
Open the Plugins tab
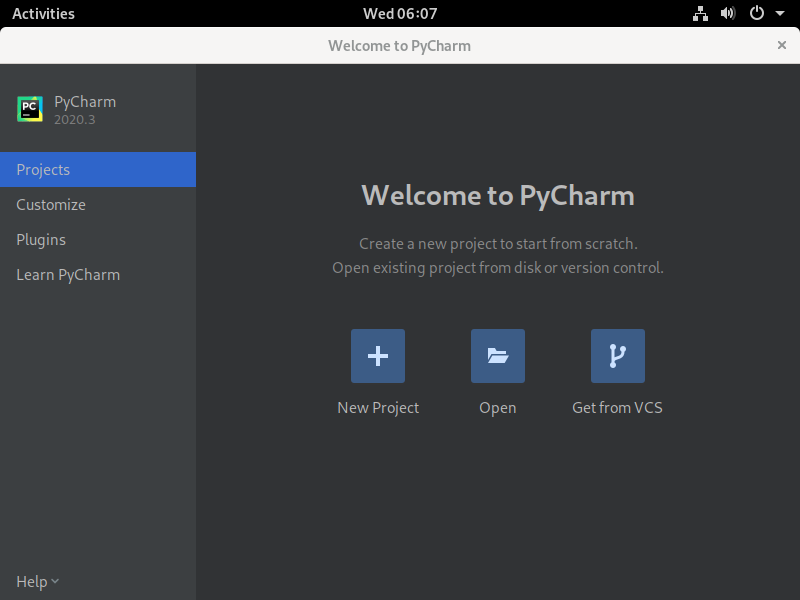tap(98, 240)
